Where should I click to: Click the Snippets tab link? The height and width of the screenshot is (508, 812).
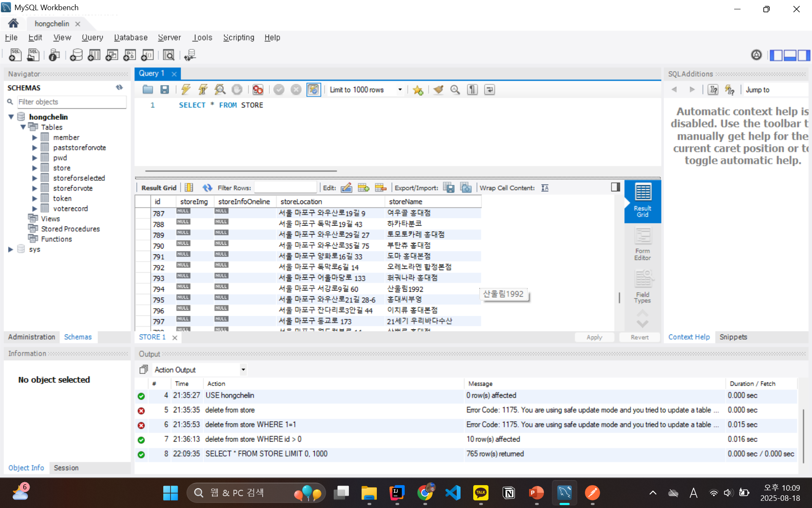733,337
